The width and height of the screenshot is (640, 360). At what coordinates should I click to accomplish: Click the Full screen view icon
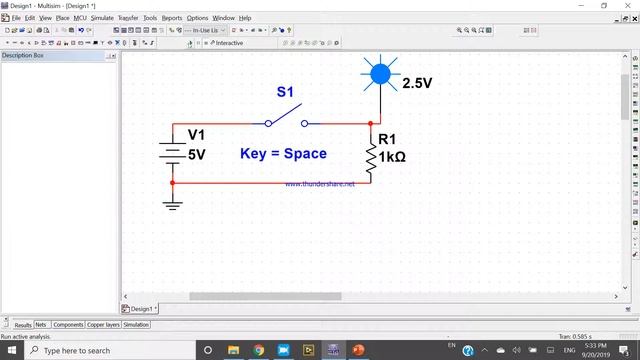point(489,30)
